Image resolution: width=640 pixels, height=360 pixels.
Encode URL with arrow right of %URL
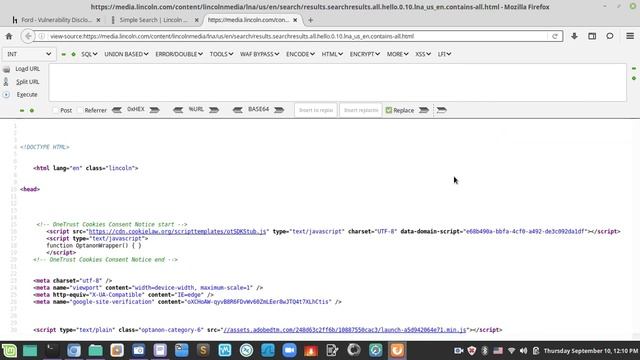pos(214,110)
